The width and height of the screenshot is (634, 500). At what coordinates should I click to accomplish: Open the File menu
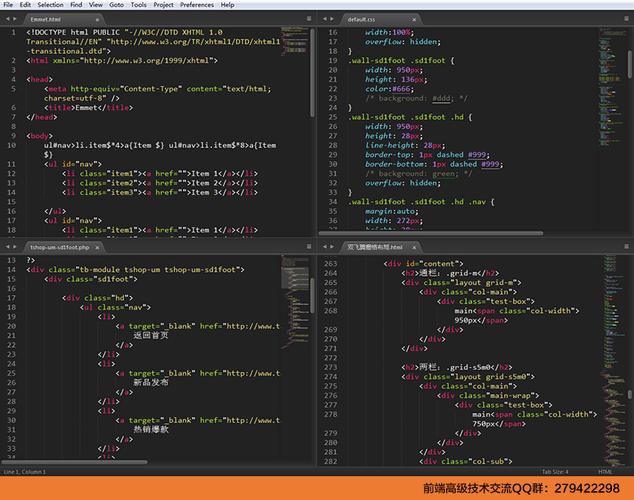(x=9, y=5)
